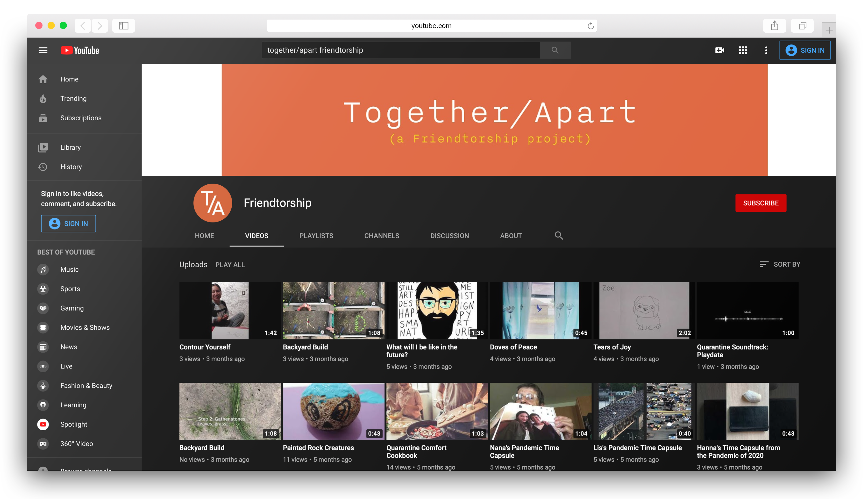868x499 pixels.
Task: Open the hamburger guide menu
Action: click(43, 50)
